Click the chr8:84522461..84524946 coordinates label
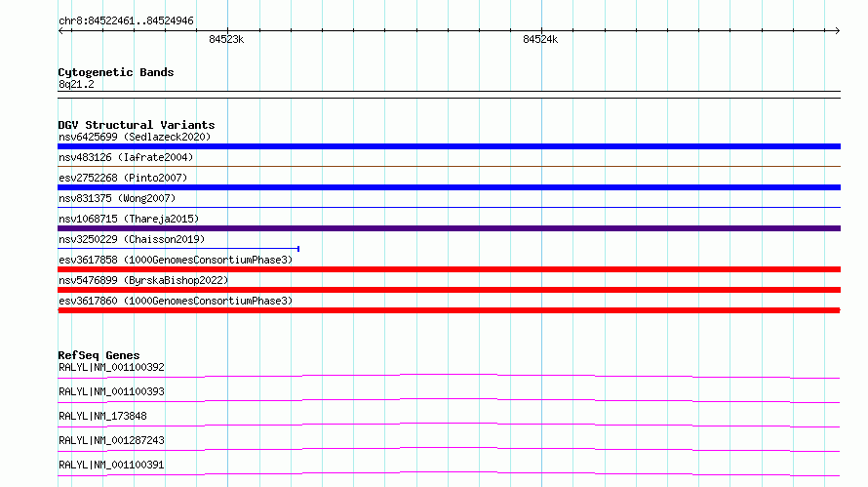Screen dimensions: 868x487 [x=126, y=21]
